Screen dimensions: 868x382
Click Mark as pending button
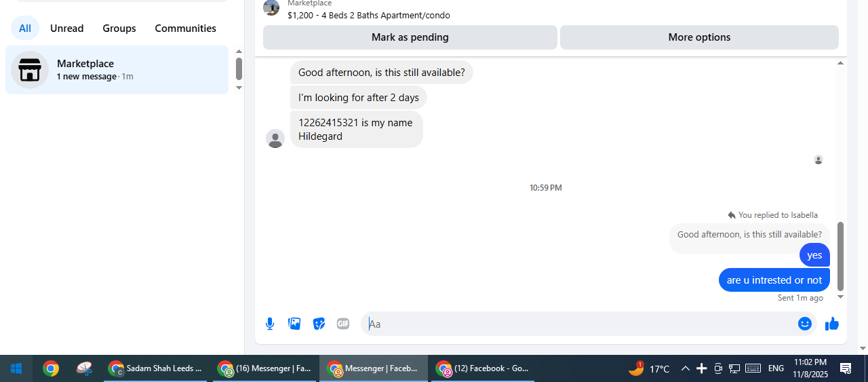(410, 37)
